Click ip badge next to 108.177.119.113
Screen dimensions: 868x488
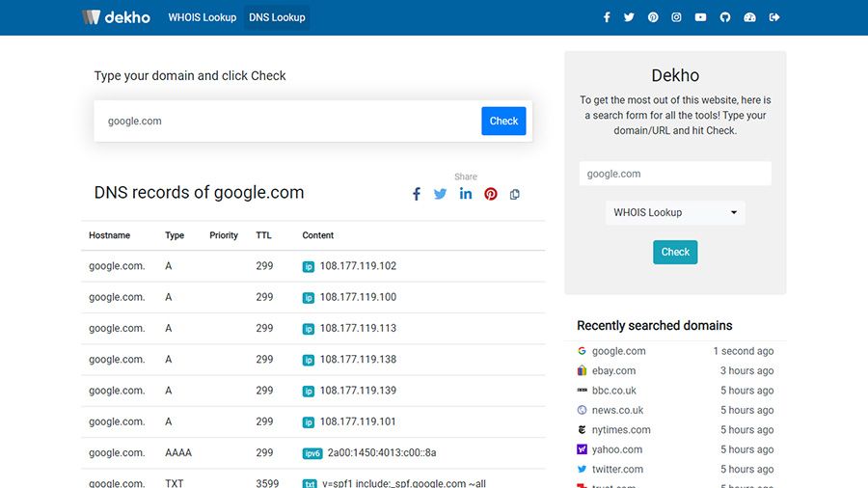coord(309,329)
